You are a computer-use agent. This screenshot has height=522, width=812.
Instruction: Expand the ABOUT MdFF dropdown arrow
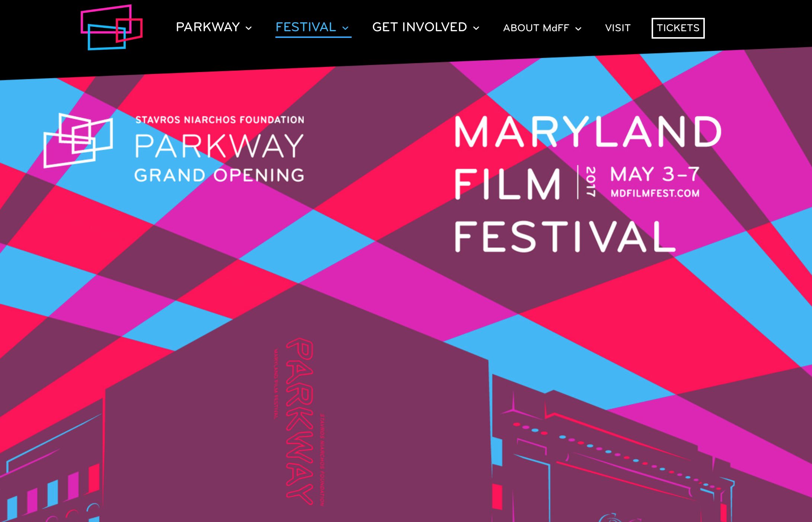coord(578,29)
